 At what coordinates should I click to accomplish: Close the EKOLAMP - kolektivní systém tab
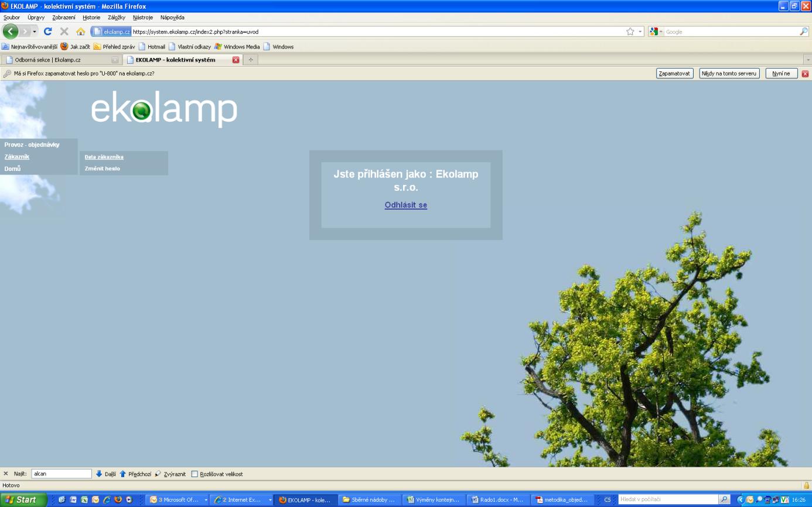tap(236, 60)
